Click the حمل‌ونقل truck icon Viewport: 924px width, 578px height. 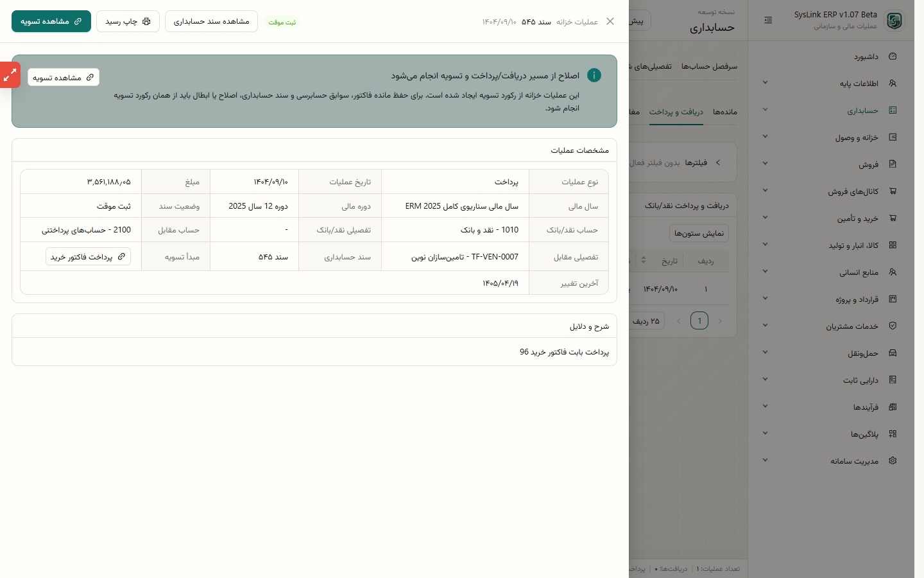(x=893, y=353)
